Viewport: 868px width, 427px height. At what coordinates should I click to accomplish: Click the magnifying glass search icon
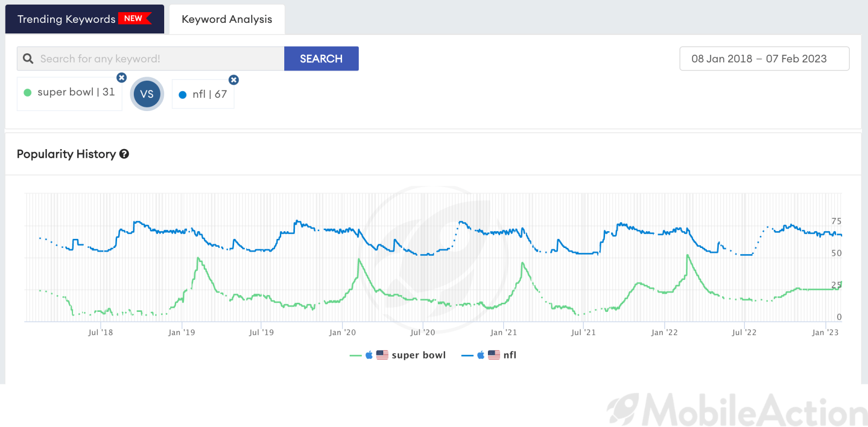[x=28, y=59]
